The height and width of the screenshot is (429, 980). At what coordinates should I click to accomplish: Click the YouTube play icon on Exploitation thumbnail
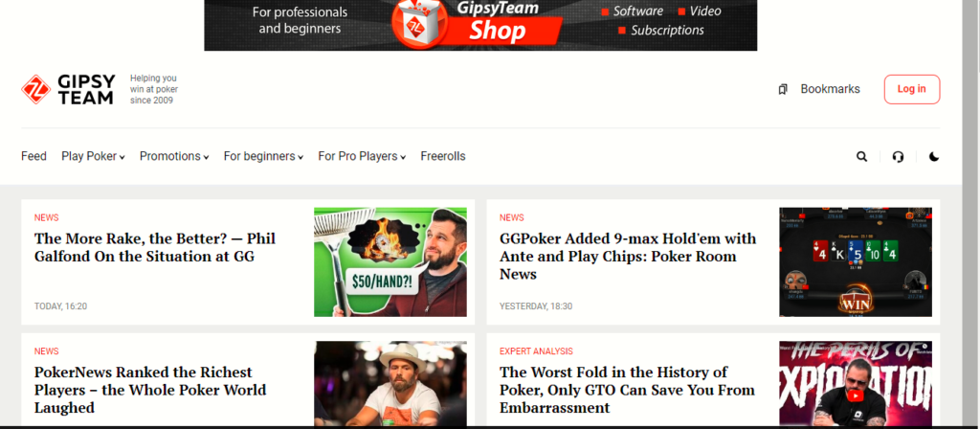(x=855, y=395)
